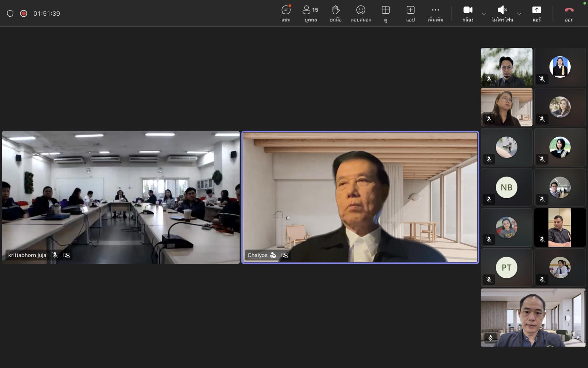Click the security shield icon

10,13
